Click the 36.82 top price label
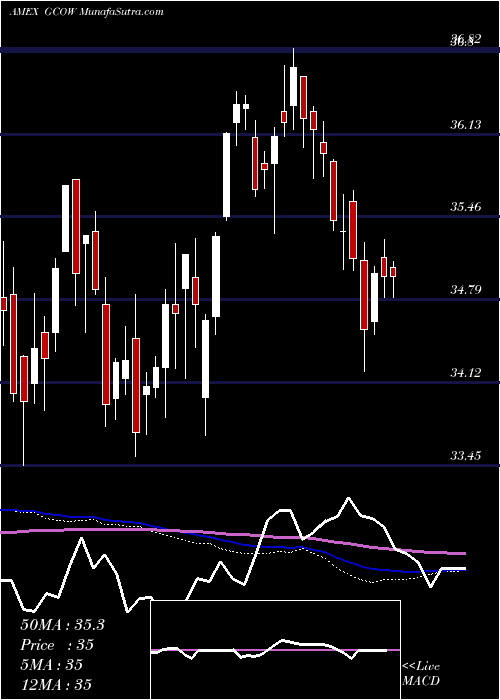Viewport: 500px width, 700px height. point(466,40)
